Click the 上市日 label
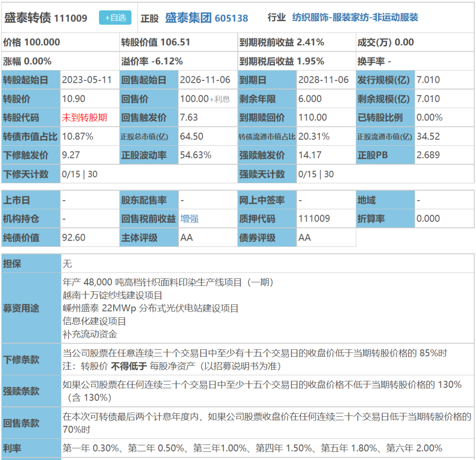 pos(16,200)
